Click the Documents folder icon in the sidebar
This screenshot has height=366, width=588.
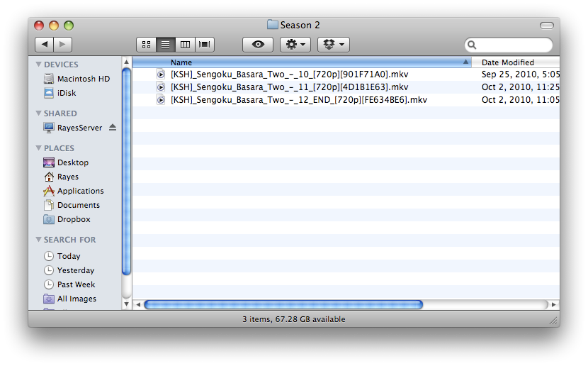tap(49, 205)
